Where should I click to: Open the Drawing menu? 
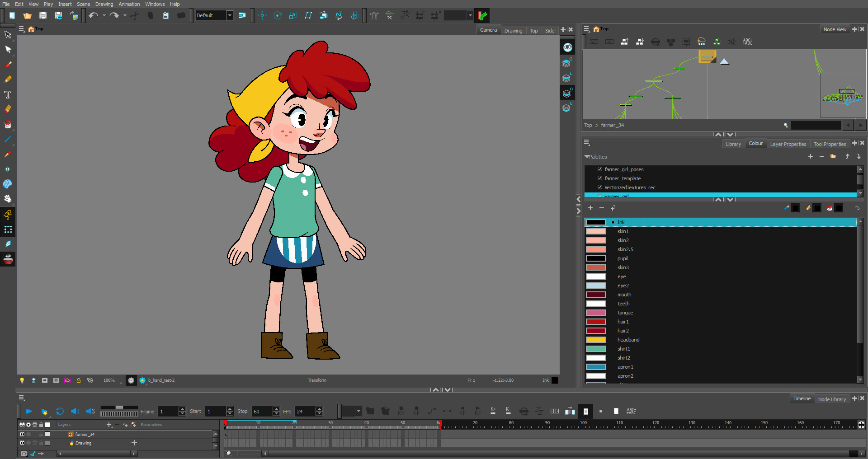pyautogui.click(x=104, y=4)
